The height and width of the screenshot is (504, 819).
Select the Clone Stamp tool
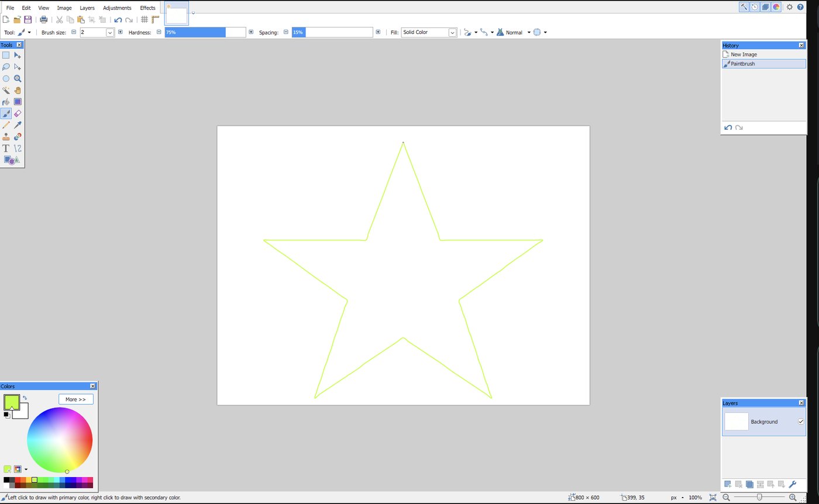pos(6,137)
